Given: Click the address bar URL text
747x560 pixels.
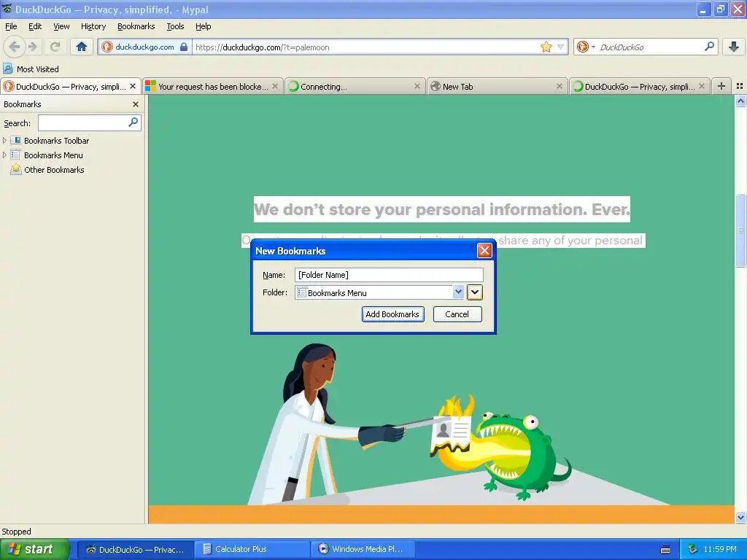Looking at the screenshot, I should 263,47.
